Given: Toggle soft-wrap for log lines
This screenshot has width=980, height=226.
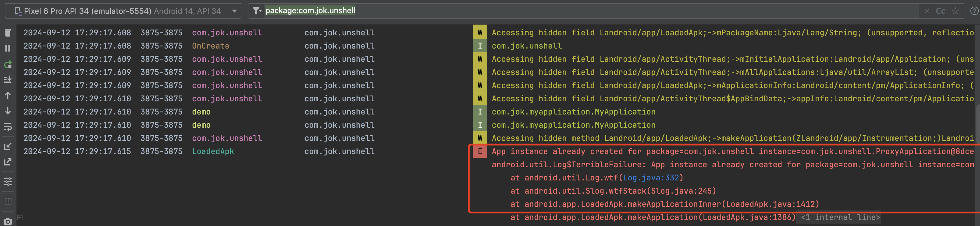Looking at the screenshot, I should [8, 126].
